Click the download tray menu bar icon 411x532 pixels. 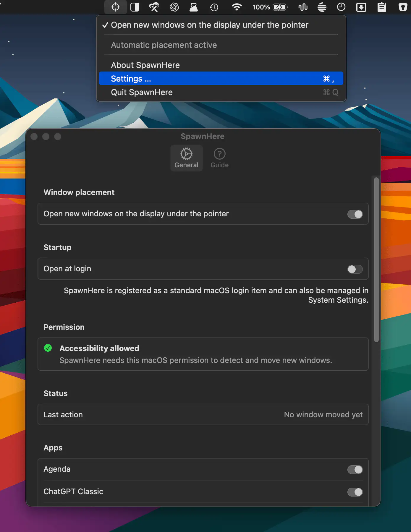pyautogui.click(x=361, y=7)
